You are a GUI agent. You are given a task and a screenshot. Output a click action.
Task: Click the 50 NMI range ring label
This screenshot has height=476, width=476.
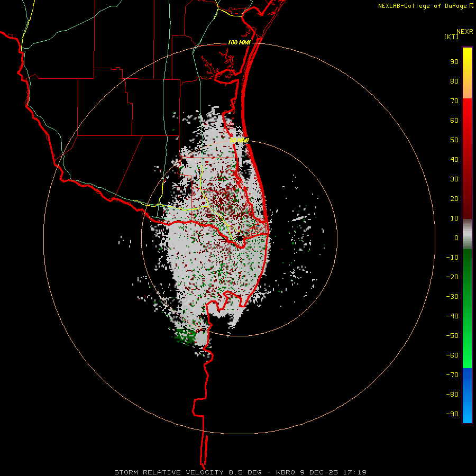click(239, 140)
